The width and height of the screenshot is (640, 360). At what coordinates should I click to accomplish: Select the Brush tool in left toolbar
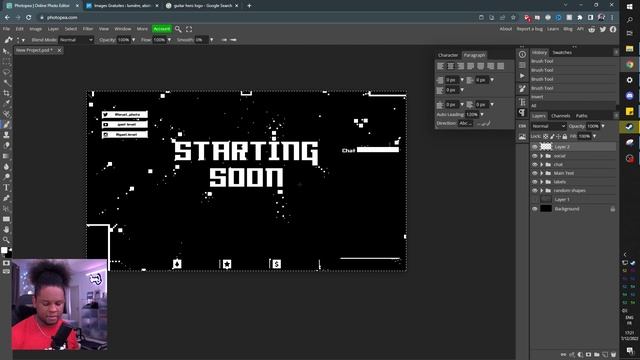point(6,124)
